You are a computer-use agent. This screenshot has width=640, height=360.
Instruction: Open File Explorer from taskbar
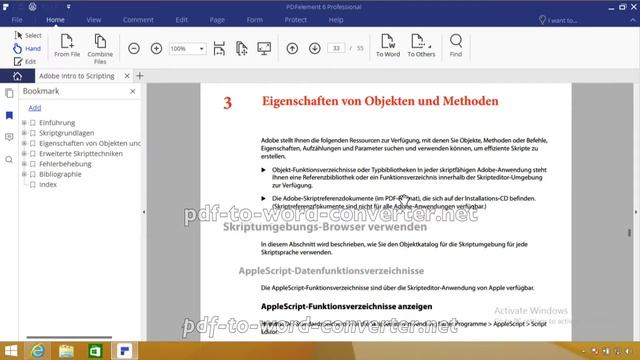coord(66,351)
